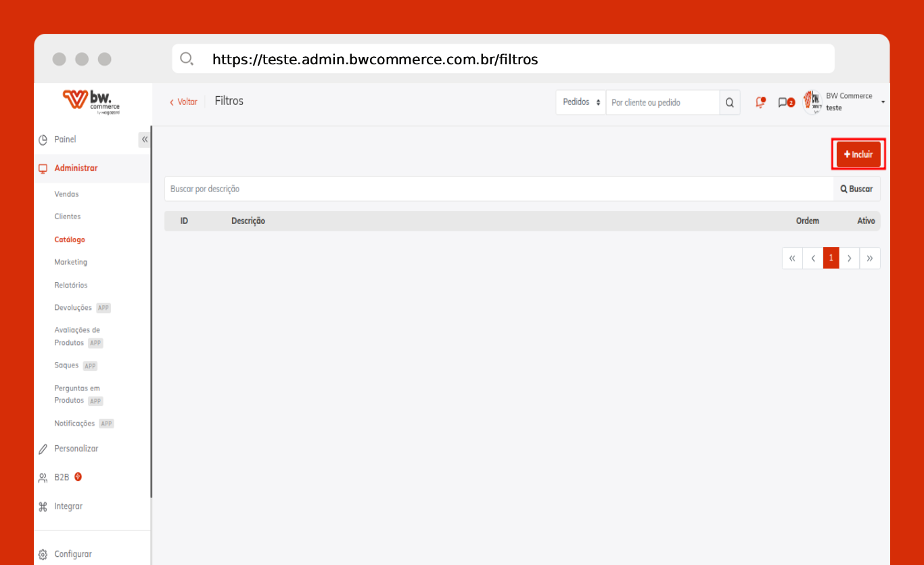Click the Personalizar pencil icon
The height and width of the screenshot is (565, 924).
pos(43,449)
